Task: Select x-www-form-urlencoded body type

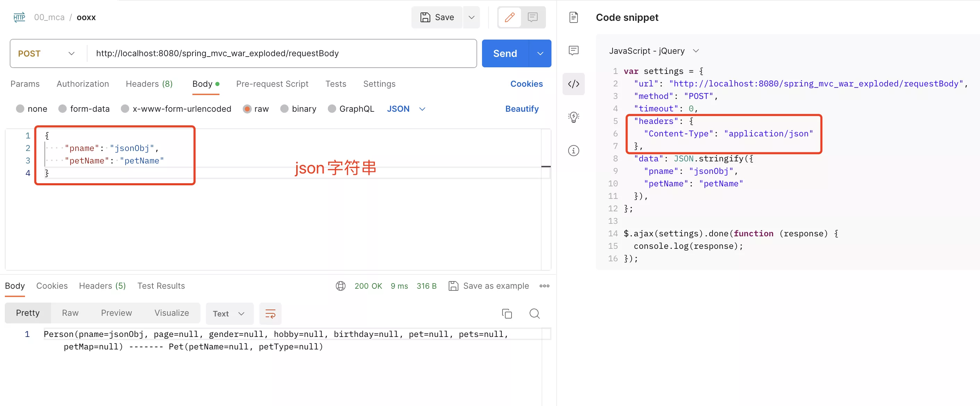Action: click(x=125, y=109)
